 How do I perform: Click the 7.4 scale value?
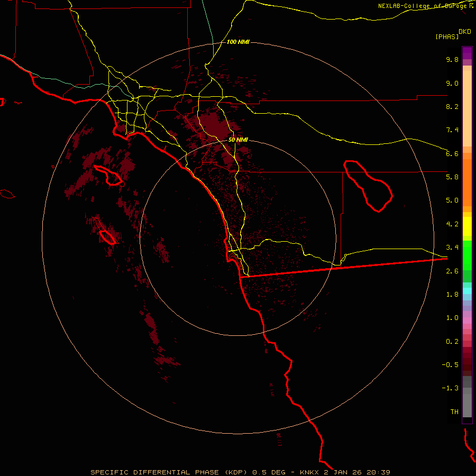[x=452, y=130]
